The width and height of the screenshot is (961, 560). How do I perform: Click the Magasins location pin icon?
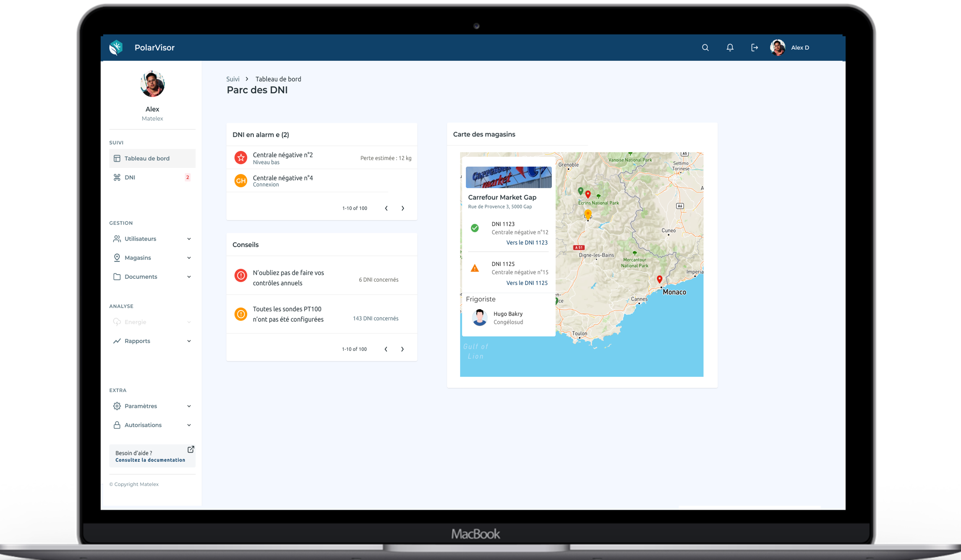click(117, 257)
